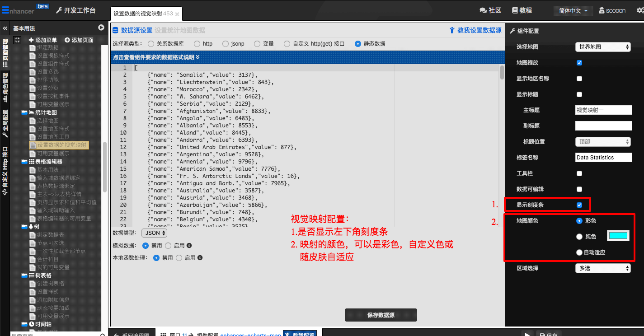Open the 简体中文 language dropdown
This screenshot has width=644, height=336.
pos(573,11)
